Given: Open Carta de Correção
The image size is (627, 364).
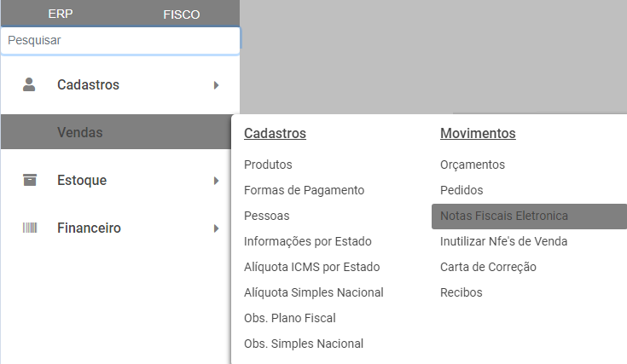Looking at the screenshot, I should [488, 267].
